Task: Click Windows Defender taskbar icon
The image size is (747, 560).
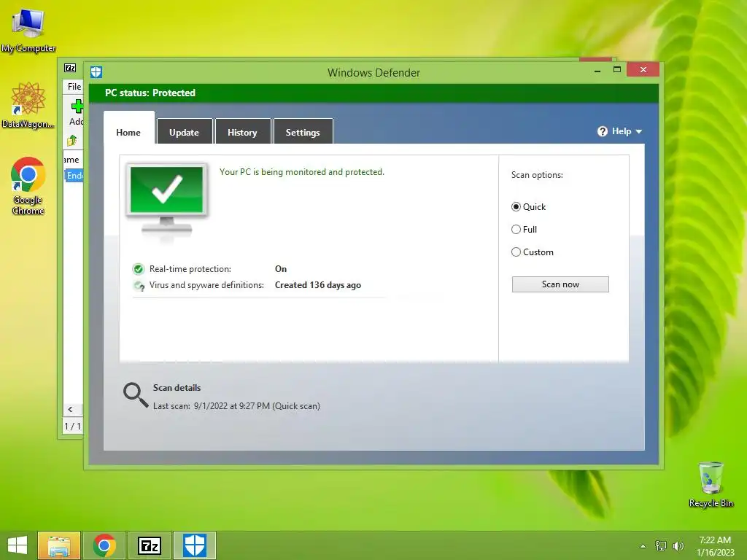Action: click(195, 545)
